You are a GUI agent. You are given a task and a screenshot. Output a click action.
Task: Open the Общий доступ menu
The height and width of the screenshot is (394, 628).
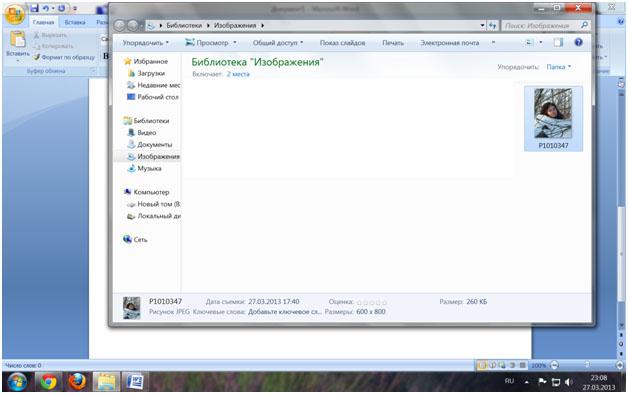(x=278, y=42)
